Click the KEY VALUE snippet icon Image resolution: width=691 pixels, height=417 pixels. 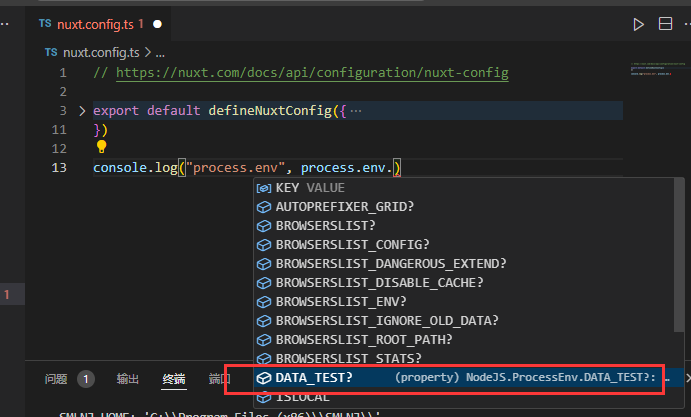(264, 188)
